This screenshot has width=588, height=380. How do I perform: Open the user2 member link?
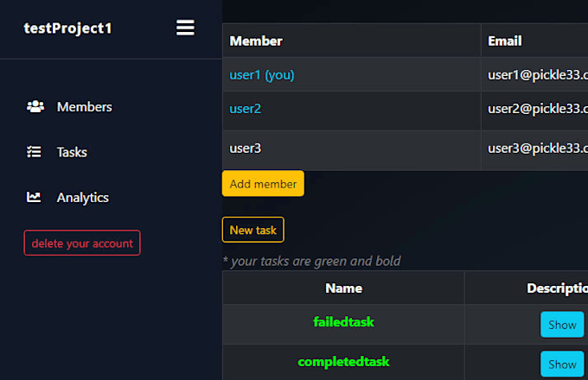coord(246,109)
